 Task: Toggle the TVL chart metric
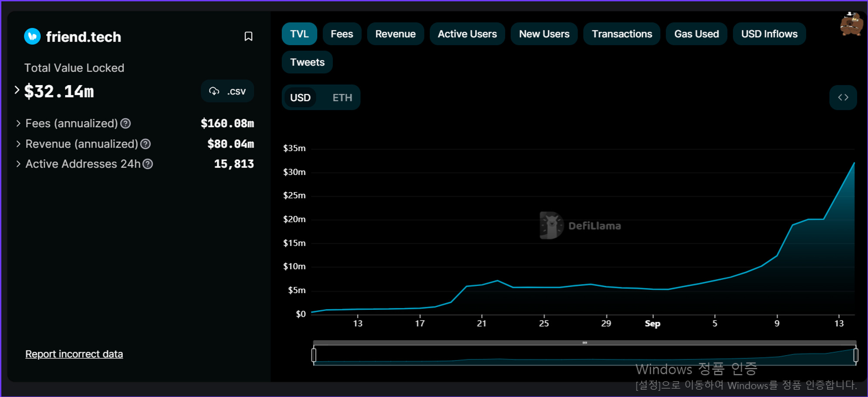coord(299,34)
